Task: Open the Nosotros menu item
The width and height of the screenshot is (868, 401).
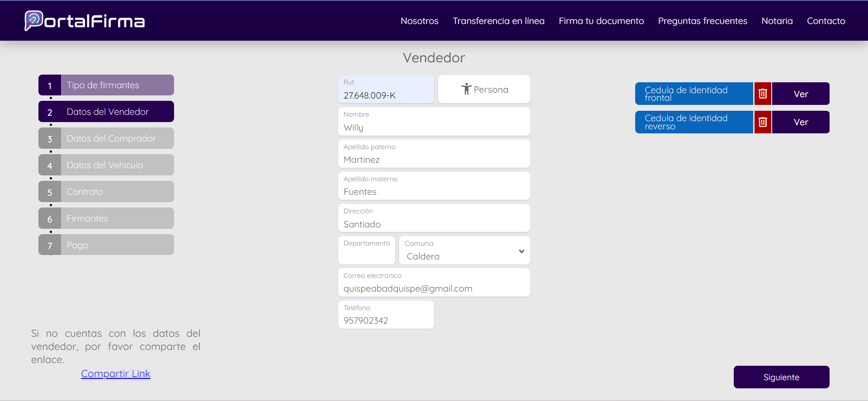Action: (419, 21)
